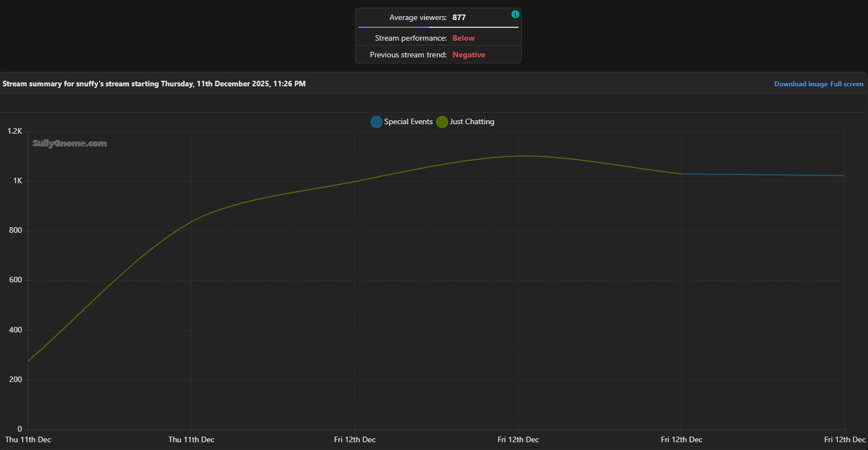The height and width of the screenshot is (450, 868).
Task: Click the Average viewers progress bar
Action: (x=438, y=27)
